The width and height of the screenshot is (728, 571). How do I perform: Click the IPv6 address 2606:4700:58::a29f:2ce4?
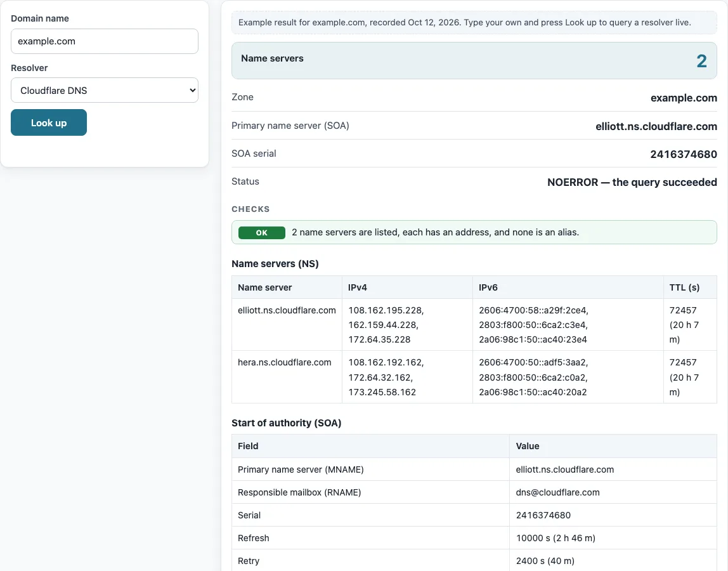(x=533, y=310)
